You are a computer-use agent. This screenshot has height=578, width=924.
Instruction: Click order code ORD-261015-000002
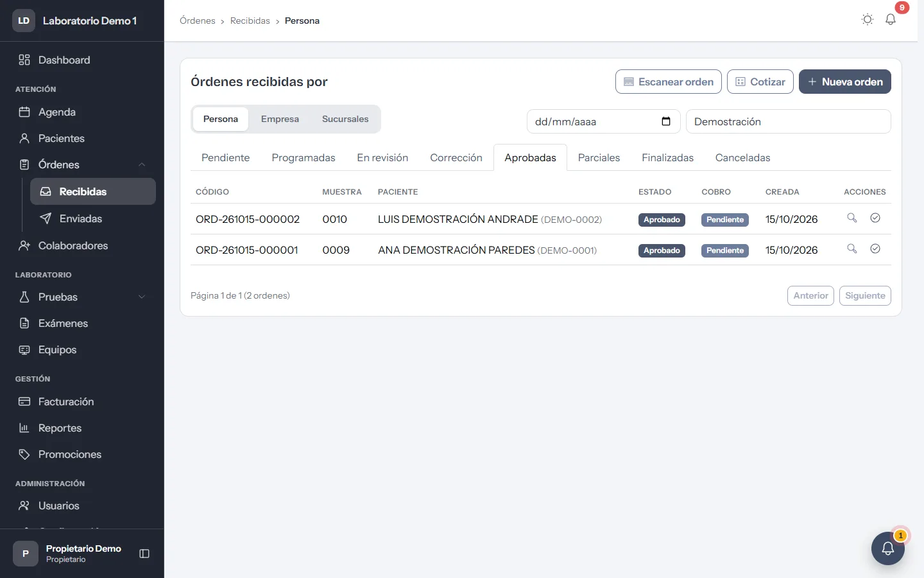coord(248,219)
